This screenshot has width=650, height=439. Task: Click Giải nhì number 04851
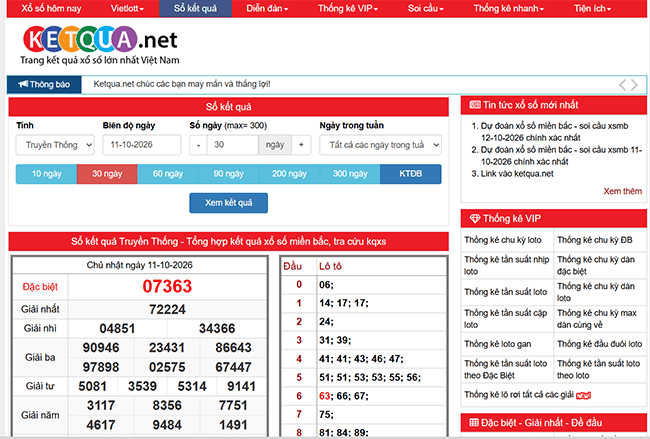(117, 329)
